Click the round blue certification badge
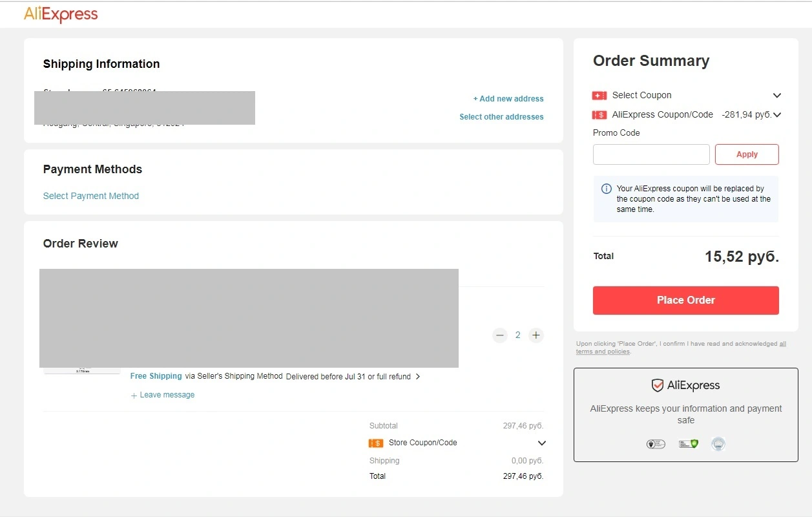This screenshot has height=517, width=812. [x=718, y=444]
